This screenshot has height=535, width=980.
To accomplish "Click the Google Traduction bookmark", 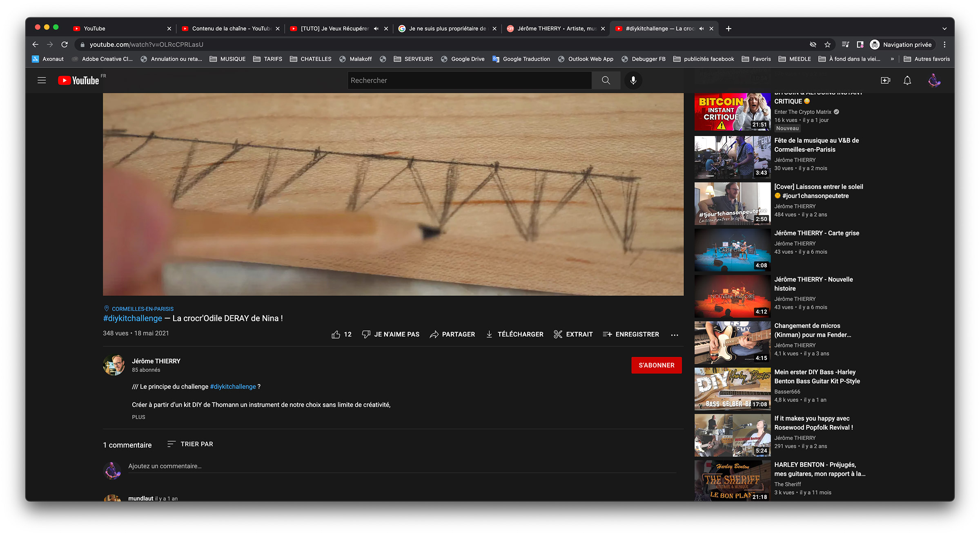I will pyautogui.click(x=521, y=59).
